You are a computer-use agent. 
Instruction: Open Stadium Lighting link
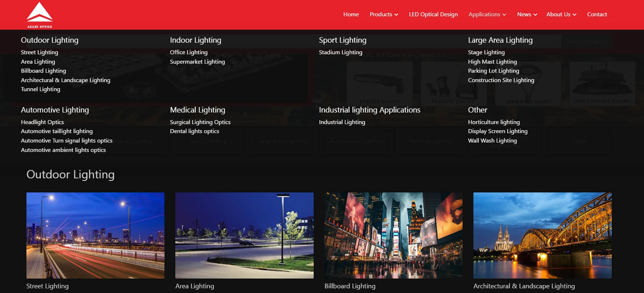coord(340,52)
